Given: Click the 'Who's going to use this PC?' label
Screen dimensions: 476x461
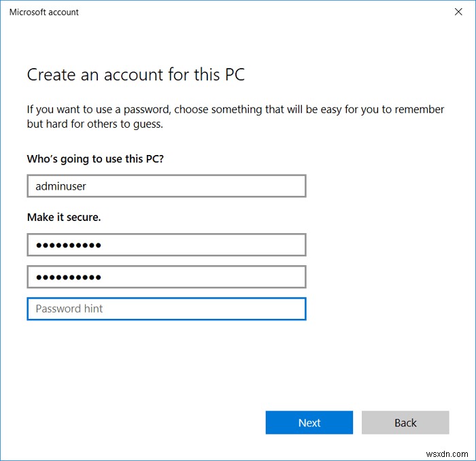Looking at the screenshot, I should (95, 159).
